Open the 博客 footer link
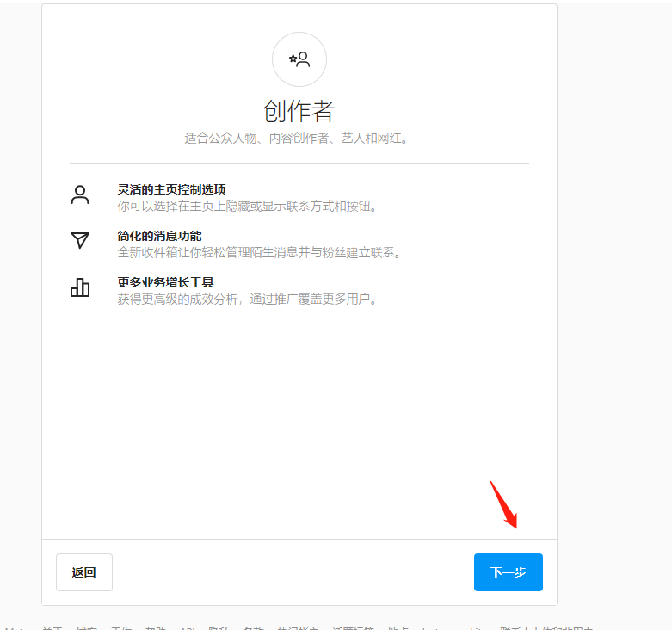 87,628
